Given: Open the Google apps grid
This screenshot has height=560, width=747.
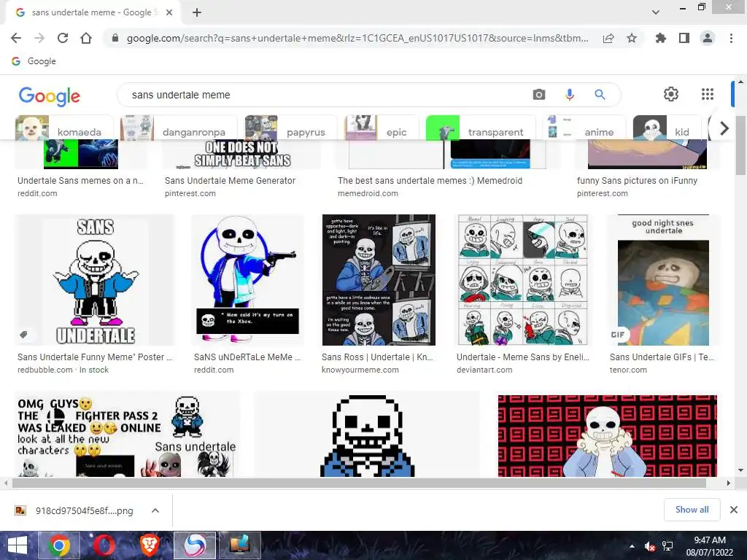Looking at the screenshot, I should click(x=708, y=94).
